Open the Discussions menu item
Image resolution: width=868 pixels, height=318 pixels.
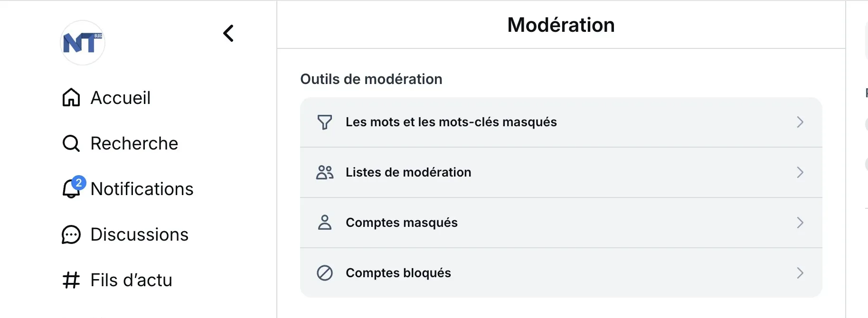pos(140,234)
